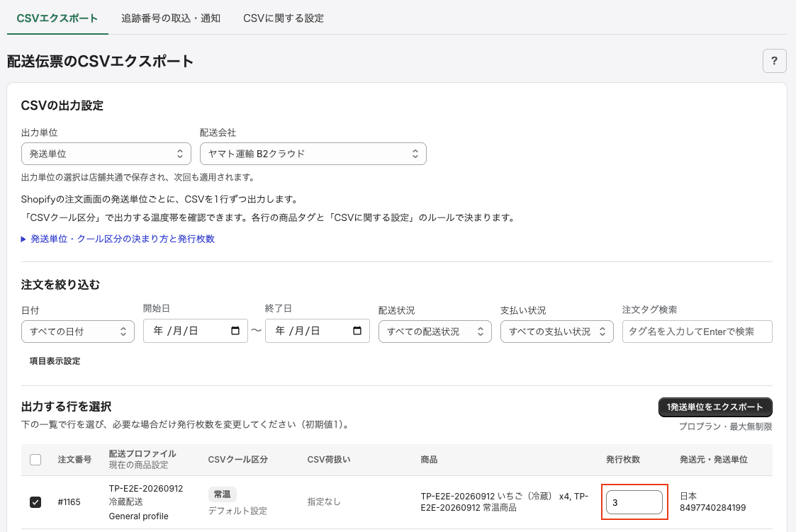Click the プロプラン・最大無制限 plan text
Viewport: 796px width, 532px height.
click(725, 426)
